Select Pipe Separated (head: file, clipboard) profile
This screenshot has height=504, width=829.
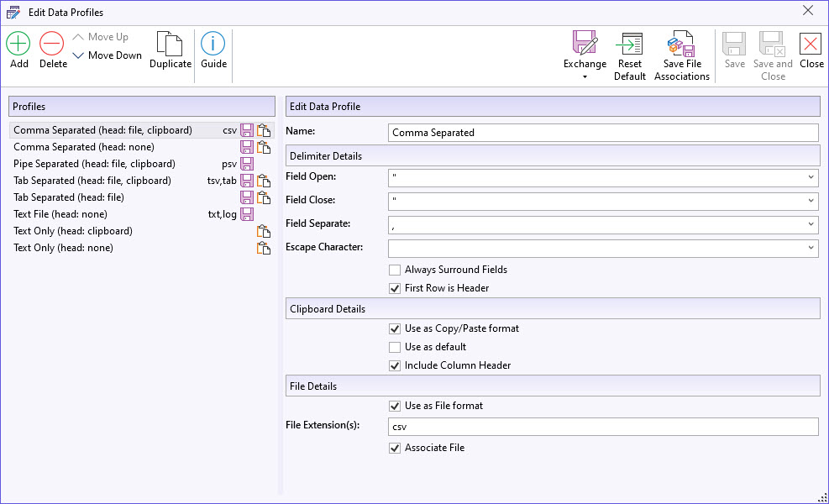[x=142, y=164]
